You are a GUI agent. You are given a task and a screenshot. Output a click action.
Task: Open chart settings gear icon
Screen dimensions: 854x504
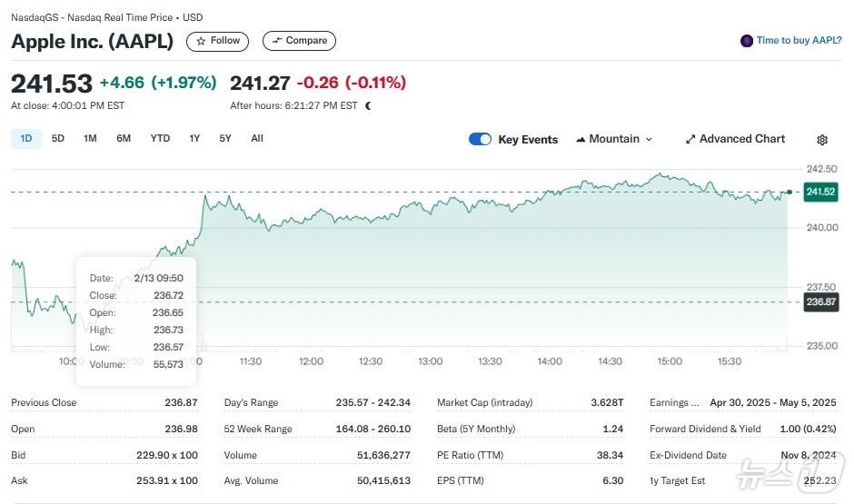pyautogui.click(x=822, y=140)
